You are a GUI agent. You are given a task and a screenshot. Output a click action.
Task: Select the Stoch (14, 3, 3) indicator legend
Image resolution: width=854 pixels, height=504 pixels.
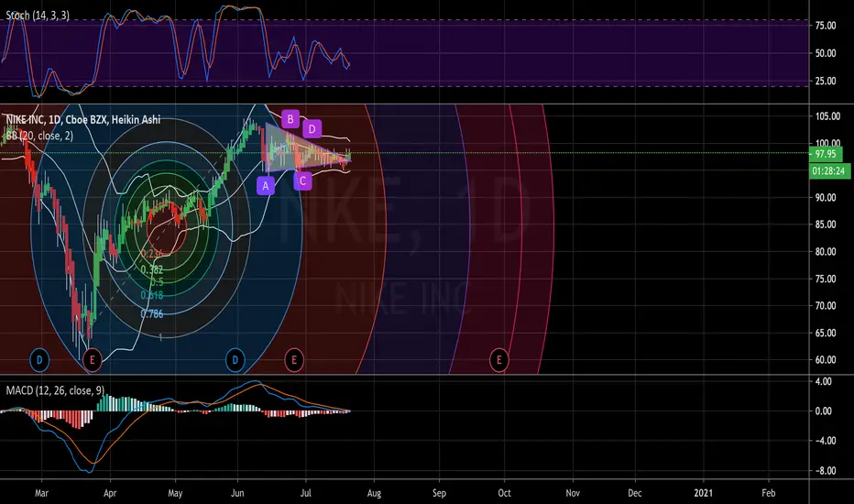pyautogui.click(x=38, y=16)
